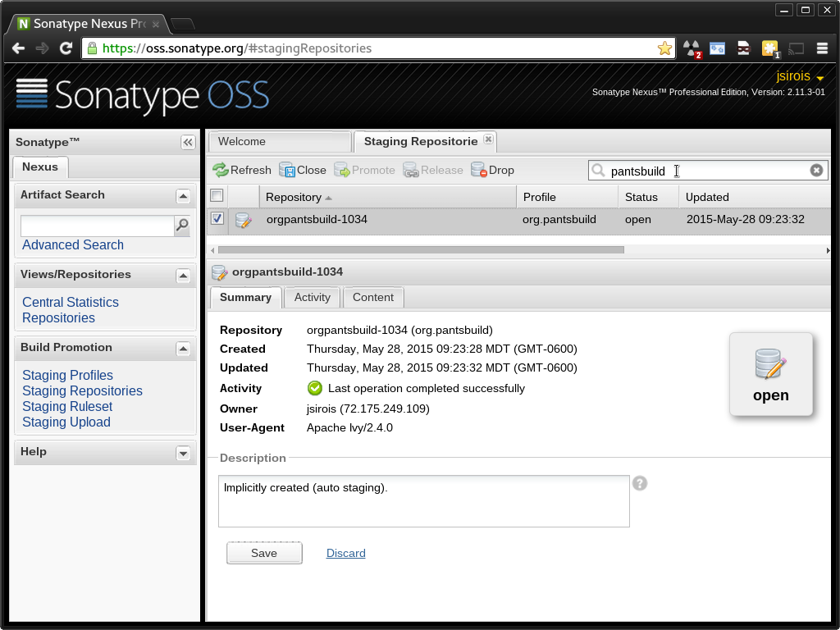This screenshot has width=840, height=630.
Task: Click the magnifier icon in repository filter
Action: pos(598,171)
